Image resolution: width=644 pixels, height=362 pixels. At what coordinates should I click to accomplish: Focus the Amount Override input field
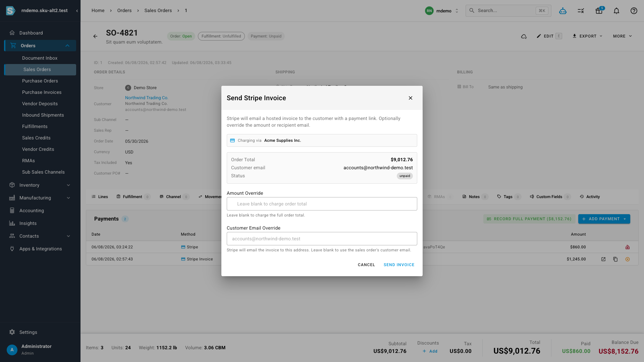[x=322, y=204]
